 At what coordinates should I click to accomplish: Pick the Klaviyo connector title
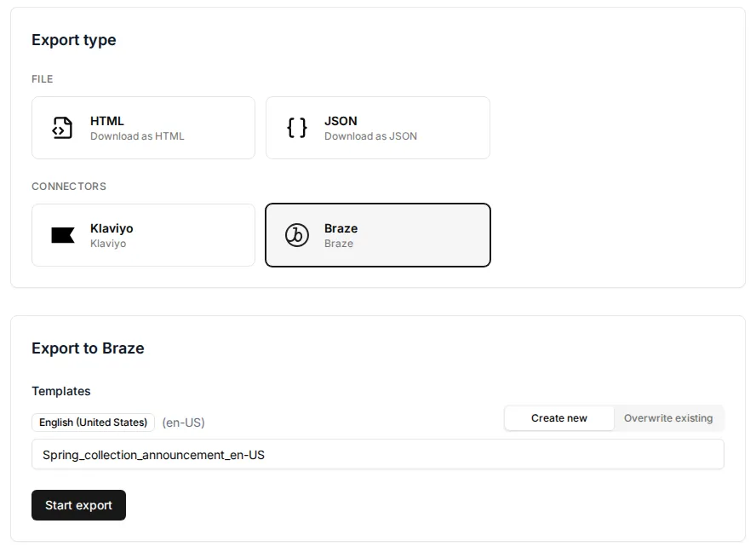pyautogui.click(x=112, y=228)
